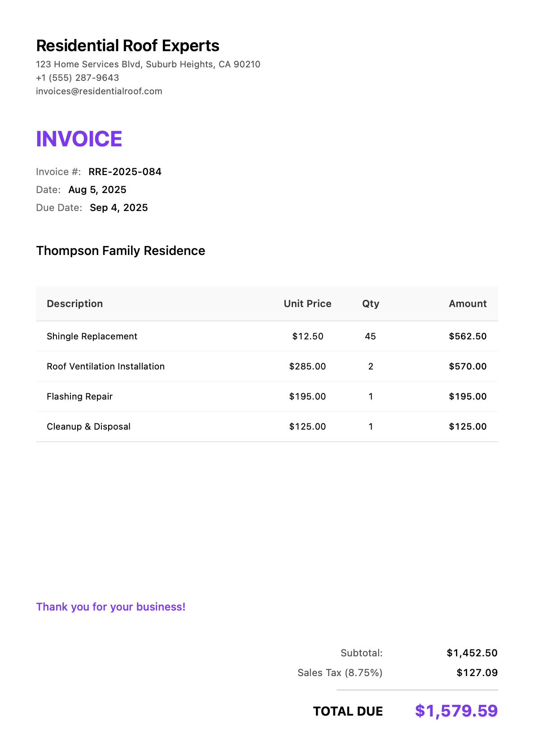The image size is (534, 756).
Task: Click the sales tax value $127.09
Action: pos(477,672)
